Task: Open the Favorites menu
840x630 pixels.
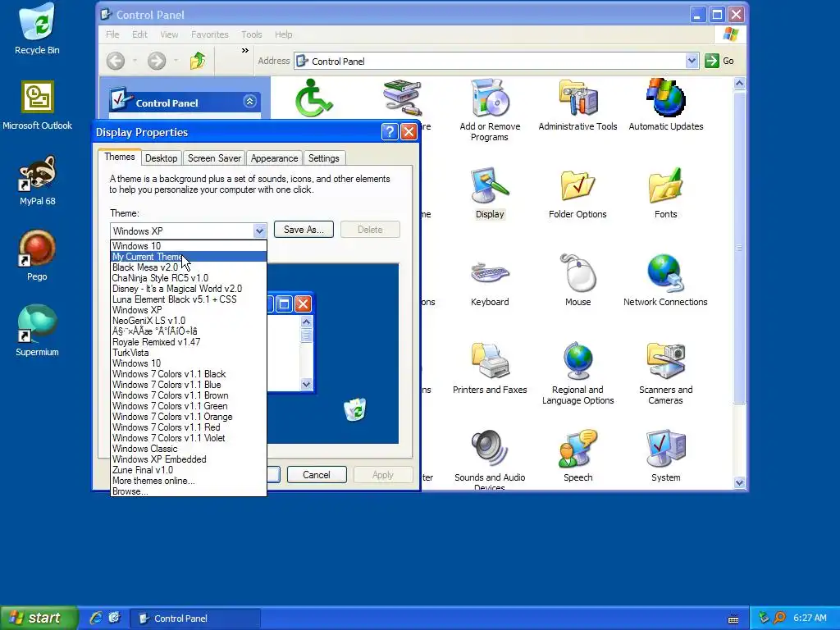Action: (x=209, y=34)
